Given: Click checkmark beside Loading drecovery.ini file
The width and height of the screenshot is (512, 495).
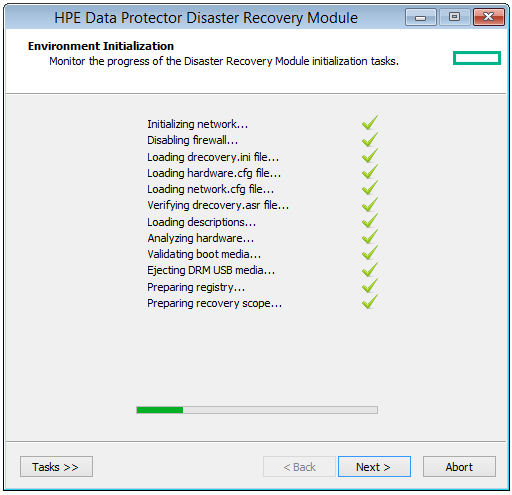Looking at the screenshot, I should click(x=370, y=155).
